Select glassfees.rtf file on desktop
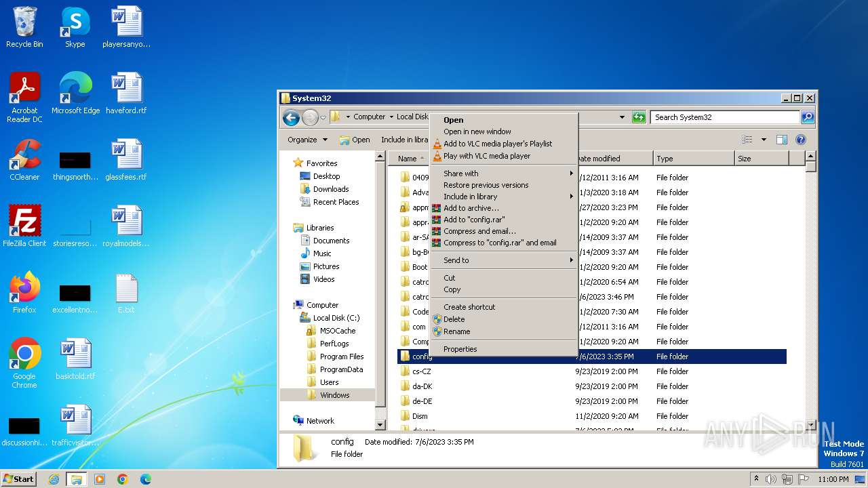This screenshot has height=488, width=868. click(x=126, y=160)
